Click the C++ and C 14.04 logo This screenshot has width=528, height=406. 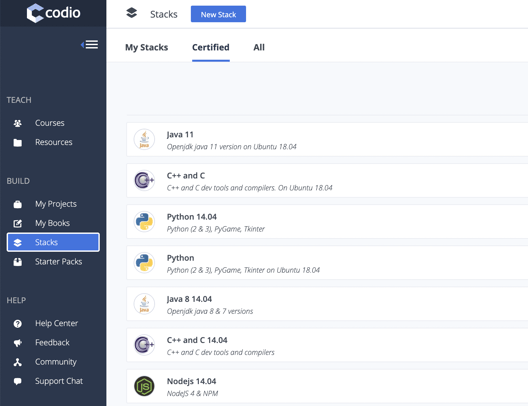click(144, 345)
